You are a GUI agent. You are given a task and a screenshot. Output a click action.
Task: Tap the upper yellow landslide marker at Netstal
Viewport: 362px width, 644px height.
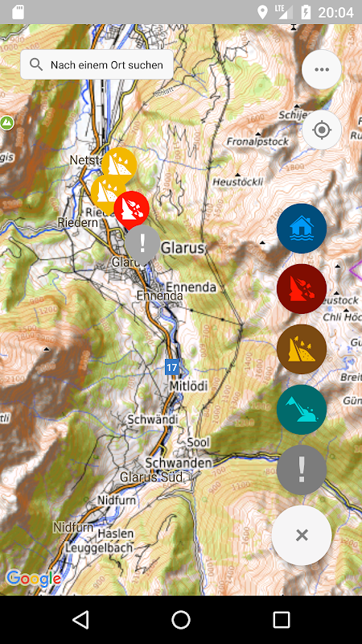click(x=119, y=165)
